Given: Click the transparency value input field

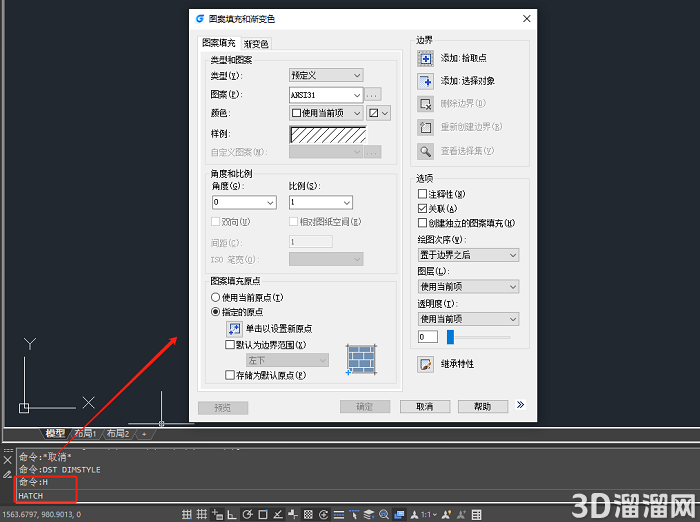Looking at the screenshot, I should (427, 337).
